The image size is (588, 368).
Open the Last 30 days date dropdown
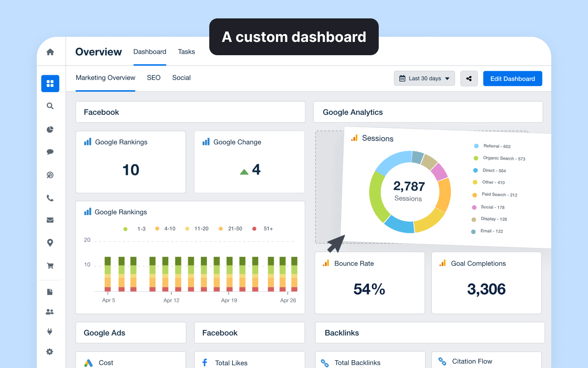click(424, 78)
